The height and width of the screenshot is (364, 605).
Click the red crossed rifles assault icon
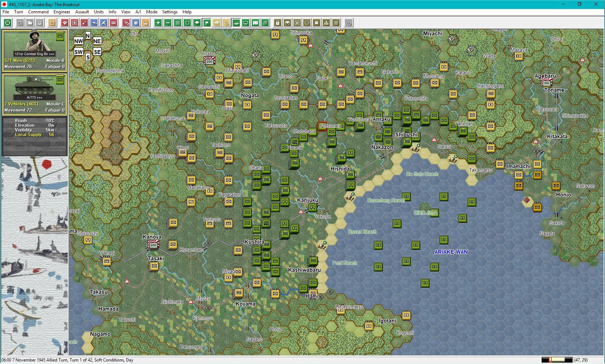(126, 23)
